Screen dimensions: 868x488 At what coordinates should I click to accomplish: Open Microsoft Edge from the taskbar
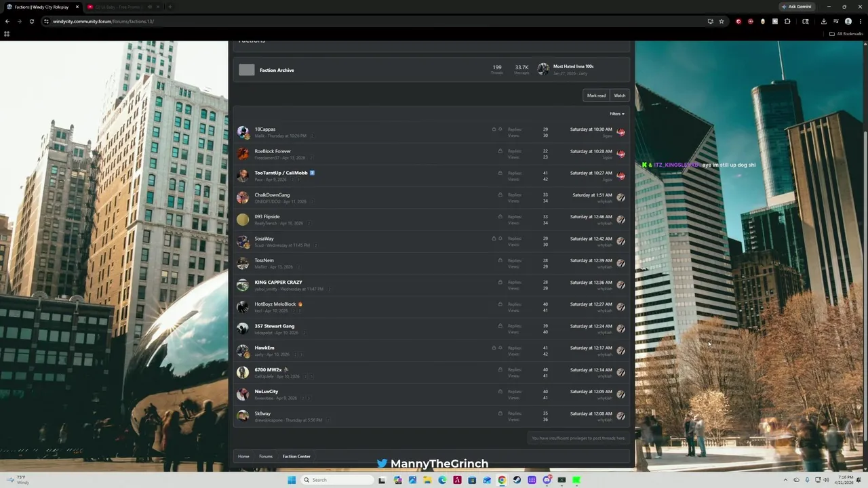[x=442, y=480]
